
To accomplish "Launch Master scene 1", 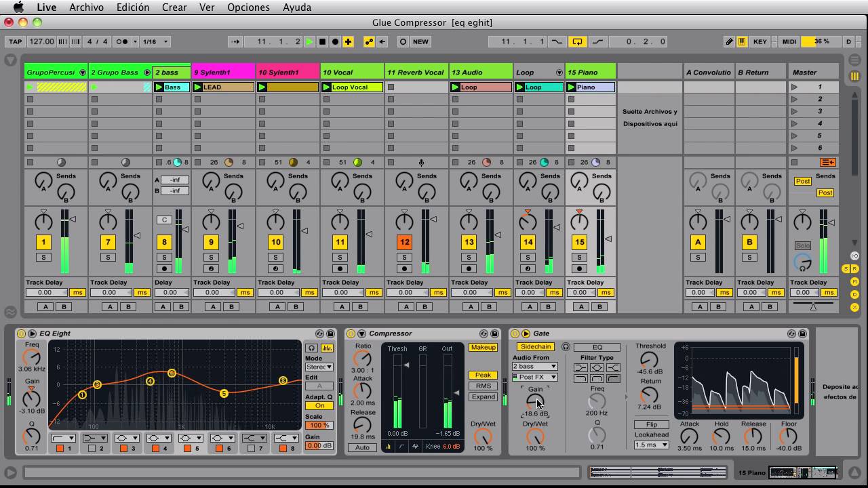I will tap(794, 87).
